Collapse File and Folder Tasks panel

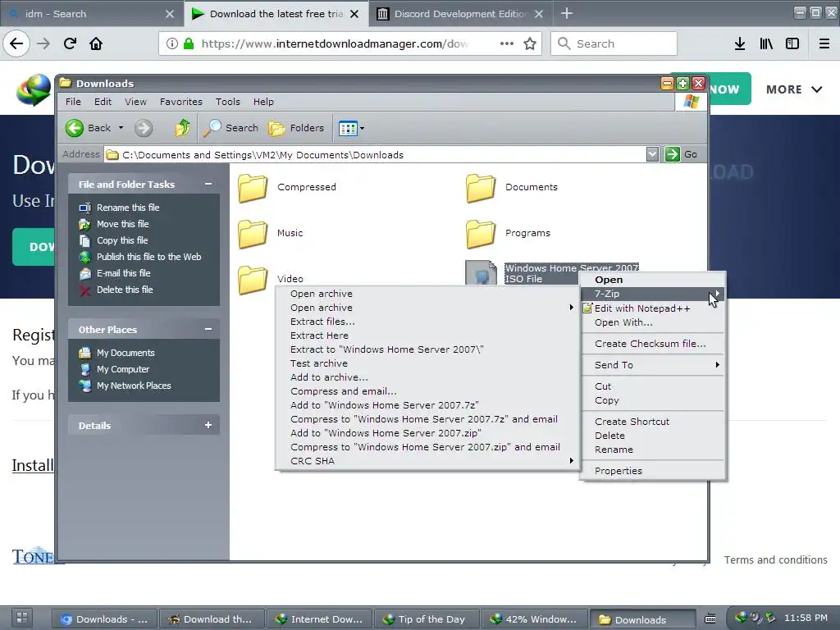coord(208,185)
